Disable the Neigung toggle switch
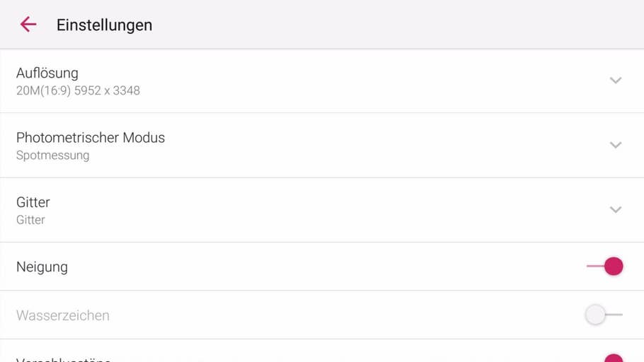 click(x=605, y=267)
